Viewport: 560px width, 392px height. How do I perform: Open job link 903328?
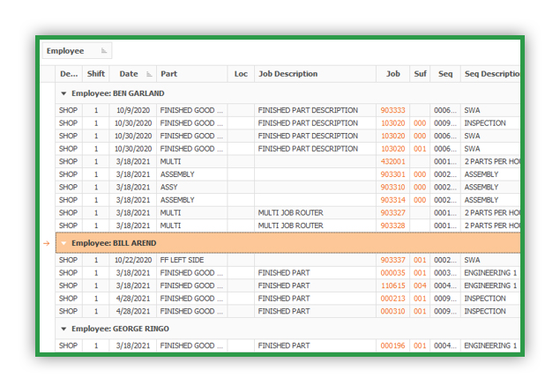pyautogui.click(x=392, y=226)
